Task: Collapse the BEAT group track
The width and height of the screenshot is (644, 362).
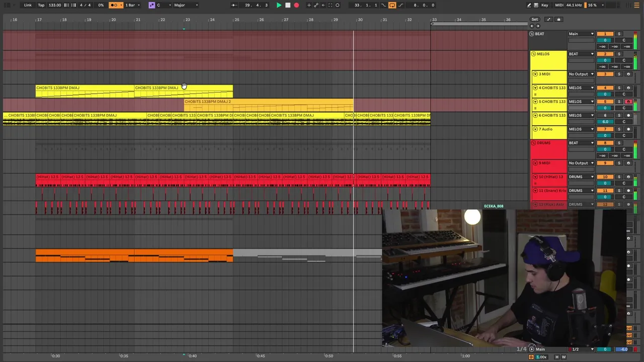Action: pyautogui.click(x=532, y=34)
